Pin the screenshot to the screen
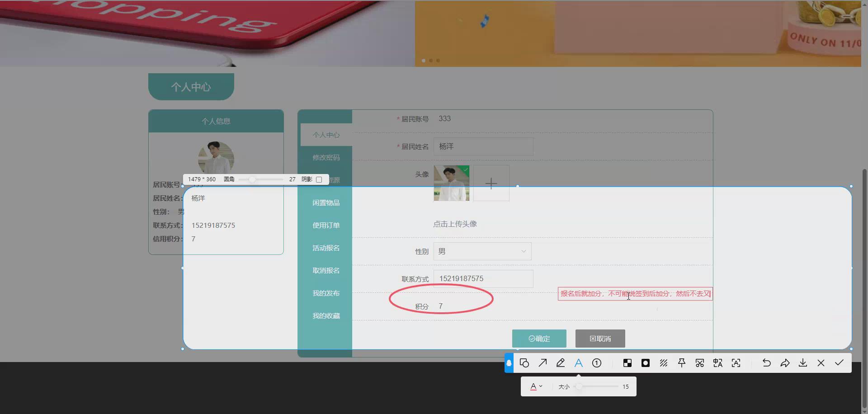Viewport: 868px width, 414px height. (x=682, y=363)
